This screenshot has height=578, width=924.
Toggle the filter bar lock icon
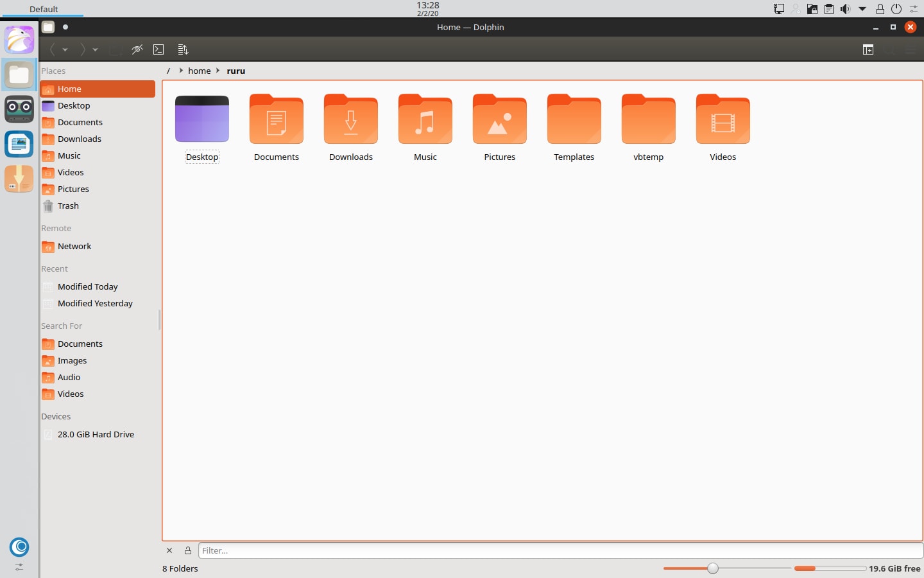tap(188, 550)
